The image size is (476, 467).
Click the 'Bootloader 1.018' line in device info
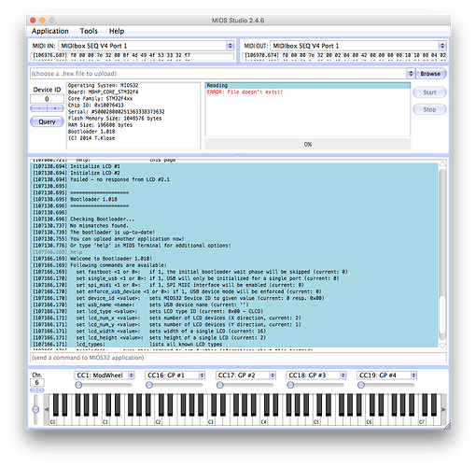pyautogui.click(x=91, y=132)
